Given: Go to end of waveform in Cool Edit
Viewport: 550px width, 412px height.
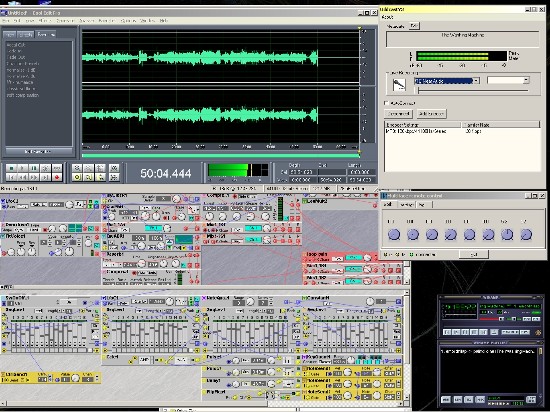Looking at the screenshot, I should 46,177.
